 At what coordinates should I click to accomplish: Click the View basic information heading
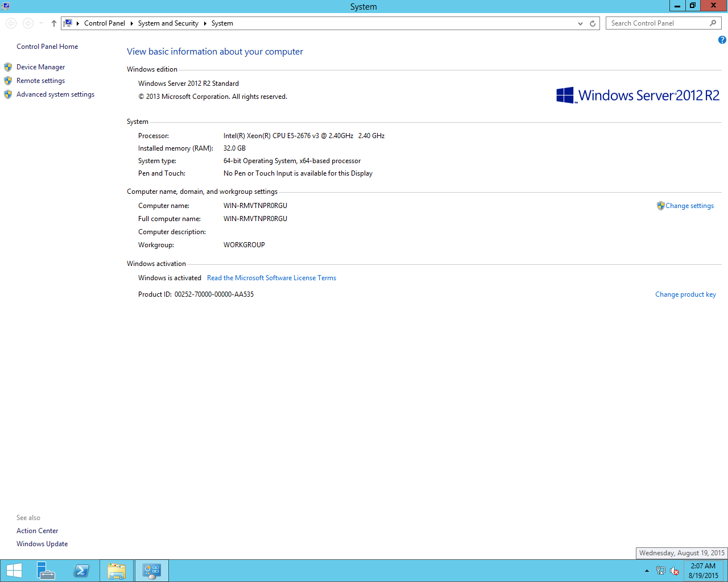(x=215, y=52)
